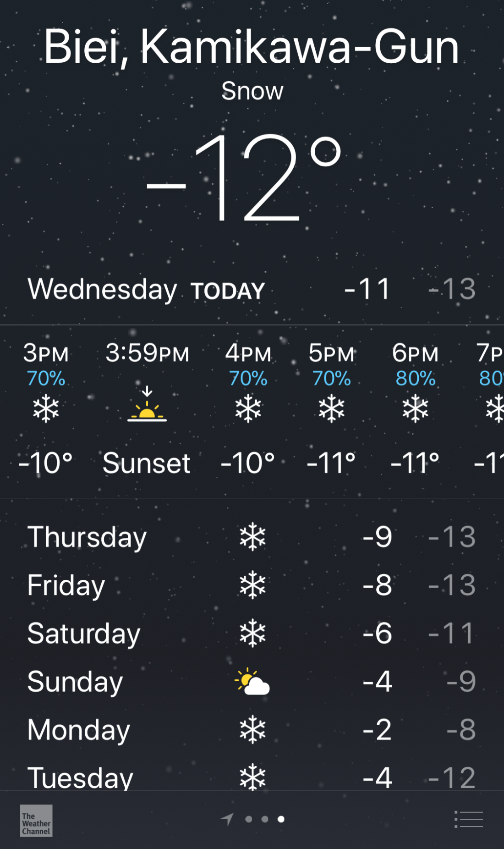
Task: Select the Tuesday forecast row
Action: point(252,777)
